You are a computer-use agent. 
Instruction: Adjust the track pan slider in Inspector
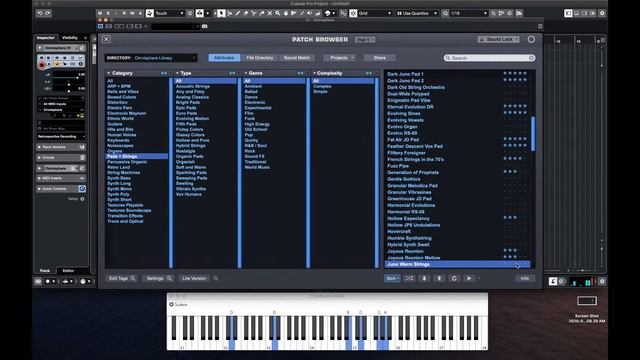69,84
